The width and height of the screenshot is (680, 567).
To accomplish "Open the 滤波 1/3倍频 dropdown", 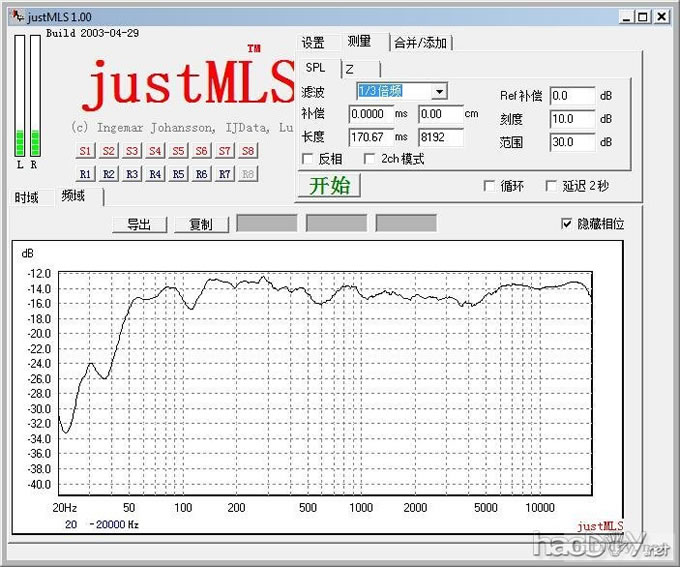I will (439, 92).
